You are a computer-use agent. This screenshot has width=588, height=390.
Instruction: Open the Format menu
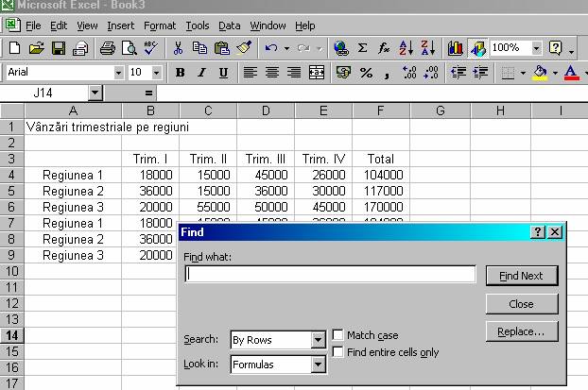(x=160, y=25)
